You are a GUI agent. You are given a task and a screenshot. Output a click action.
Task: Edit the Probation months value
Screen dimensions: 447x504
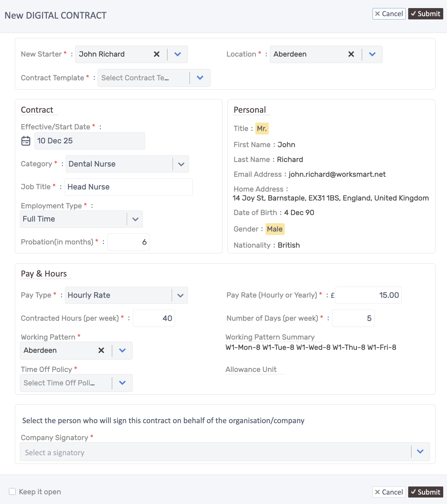click(128, 242)
